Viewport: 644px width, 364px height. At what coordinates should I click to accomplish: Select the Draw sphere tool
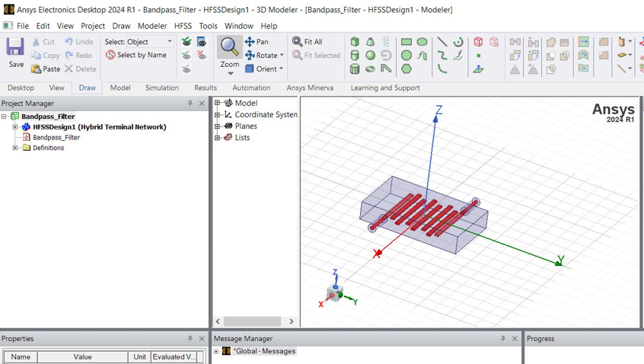[x=371, y=56]
